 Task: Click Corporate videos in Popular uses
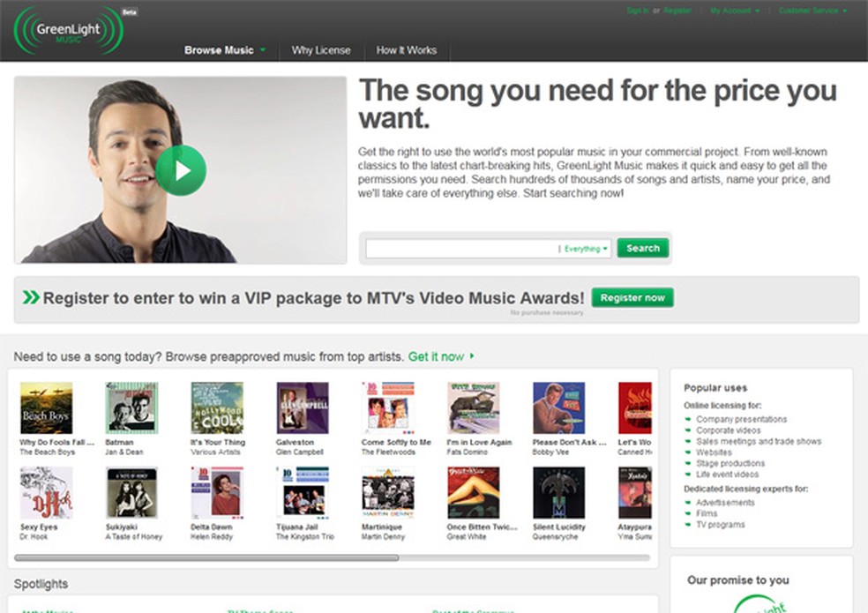[x=729, y=430]
